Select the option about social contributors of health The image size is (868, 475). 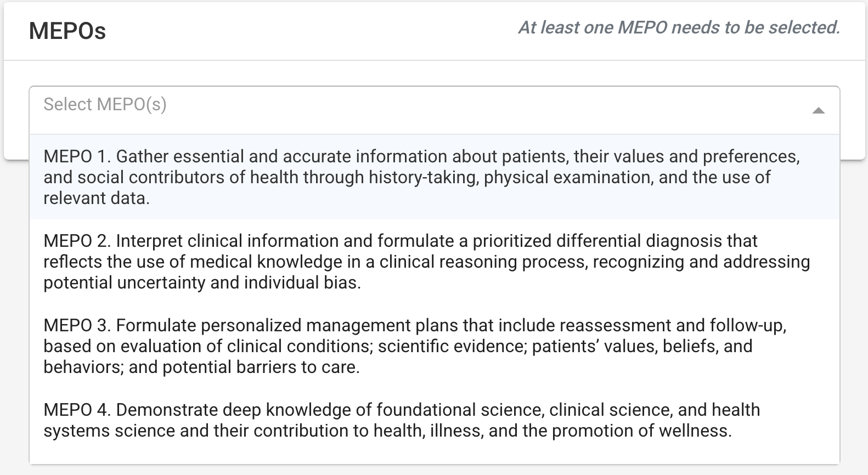click(434, 177)
